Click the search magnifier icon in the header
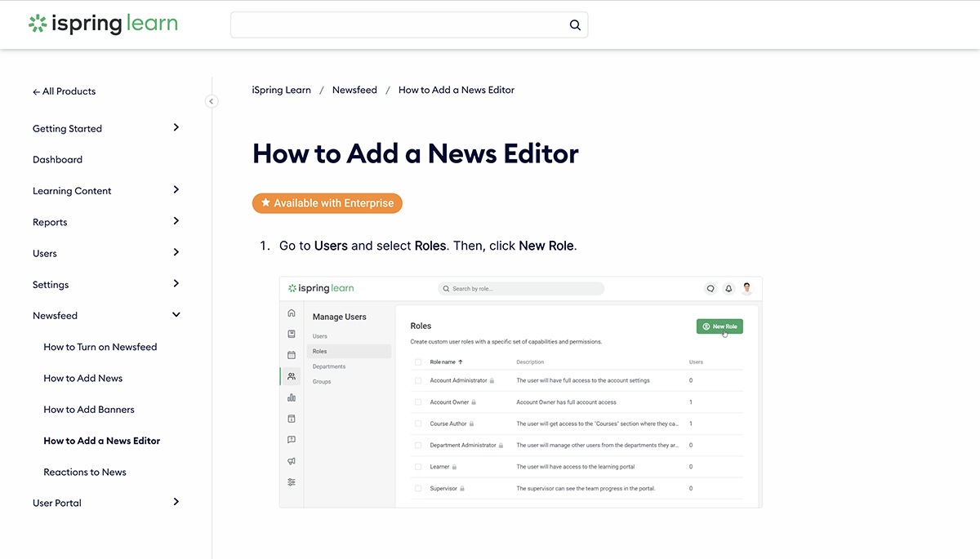 (x=575, y=25)
